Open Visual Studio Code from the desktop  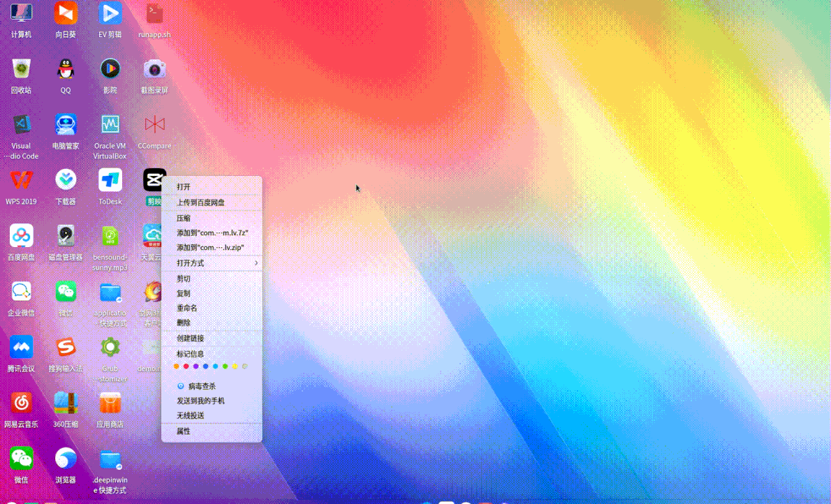point(21,133)
